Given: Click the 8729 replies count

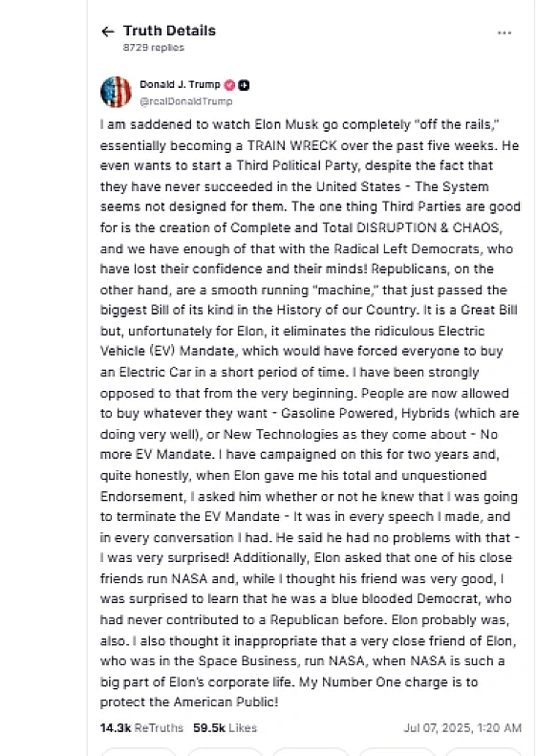Looking at the screenshot, I should [x=153, y=47].
